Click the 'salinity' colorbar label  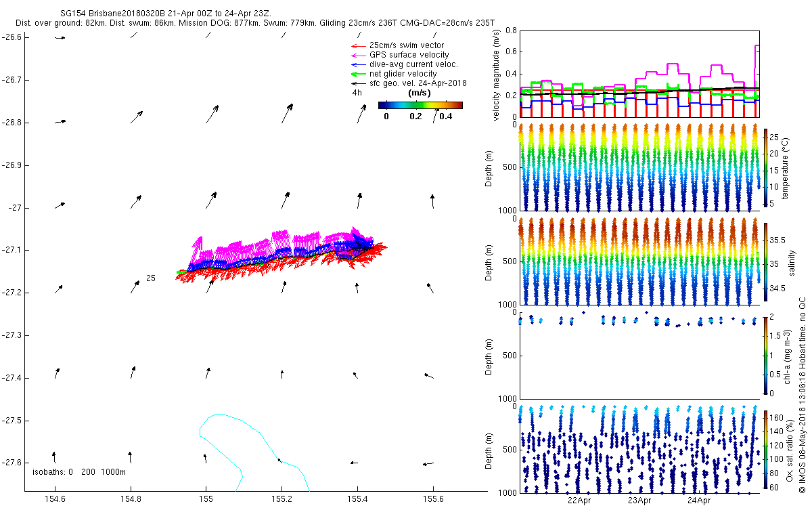click(x=792, y=261)
